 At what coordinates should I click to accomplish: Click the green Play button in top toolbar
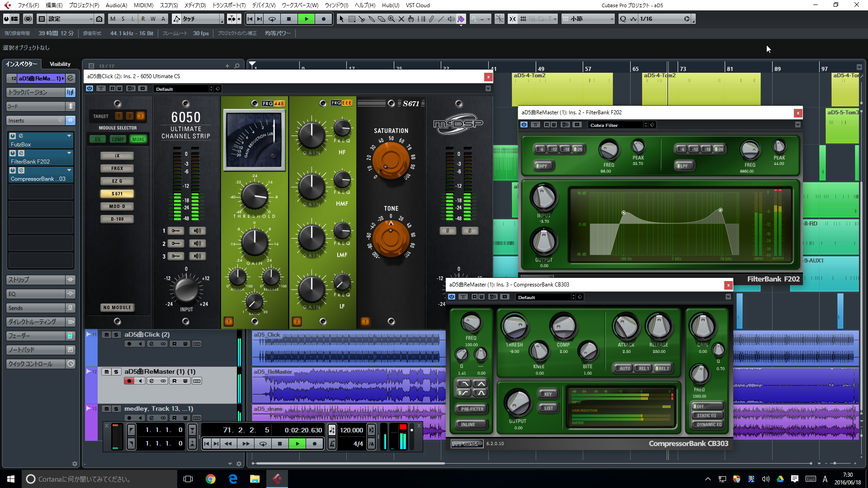(x=307, y=19)
